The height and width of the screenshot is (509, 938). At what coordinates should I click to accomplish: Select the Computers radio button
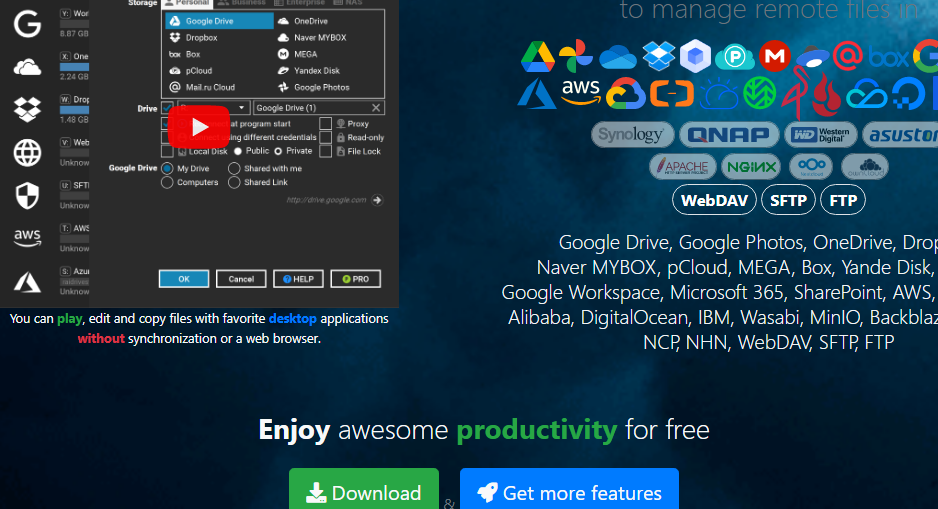[167, 182]
